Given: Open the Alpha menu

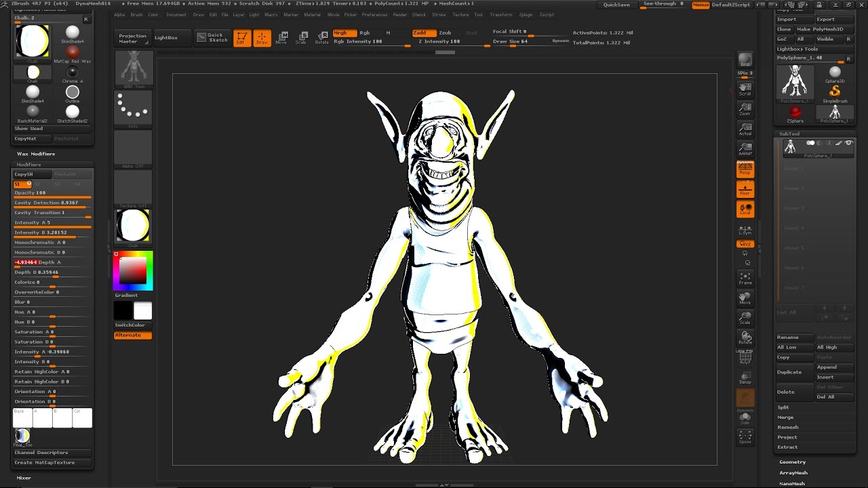Looking at the screenshot, I should tap(119, 14).
